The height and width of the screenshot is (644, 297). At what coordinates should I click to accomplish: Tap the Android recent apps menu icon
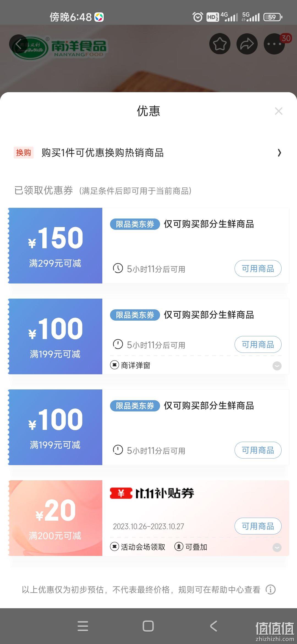click(83, 626)
